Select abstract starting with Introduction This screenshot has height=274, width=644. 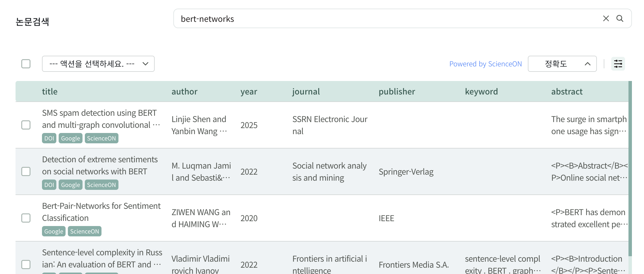coord(589,265)
